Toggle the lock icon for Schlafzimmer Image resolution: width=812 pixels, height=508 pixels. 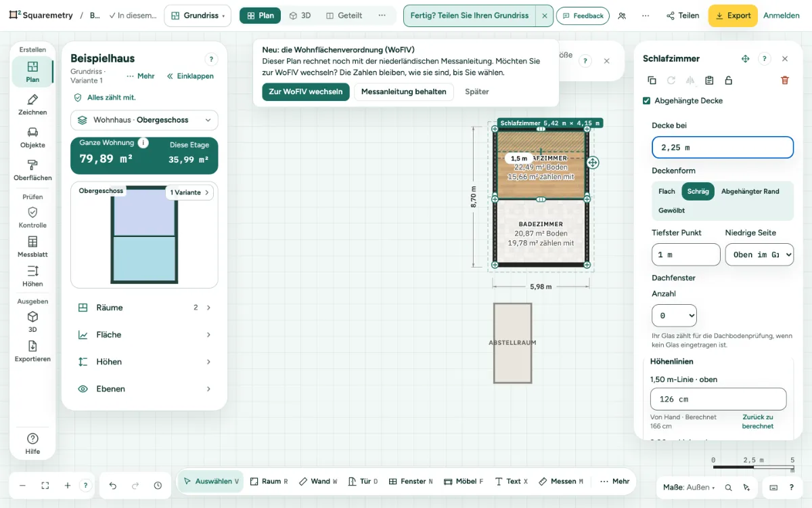pos(728,80)
